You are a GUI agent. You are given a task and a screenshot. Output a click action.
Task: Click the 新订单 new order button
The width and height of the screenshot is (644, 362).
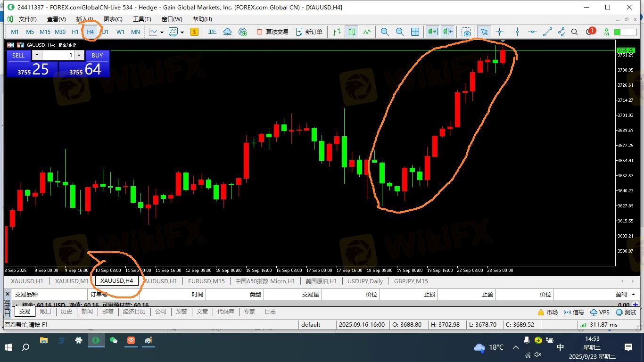pos(309,32)
